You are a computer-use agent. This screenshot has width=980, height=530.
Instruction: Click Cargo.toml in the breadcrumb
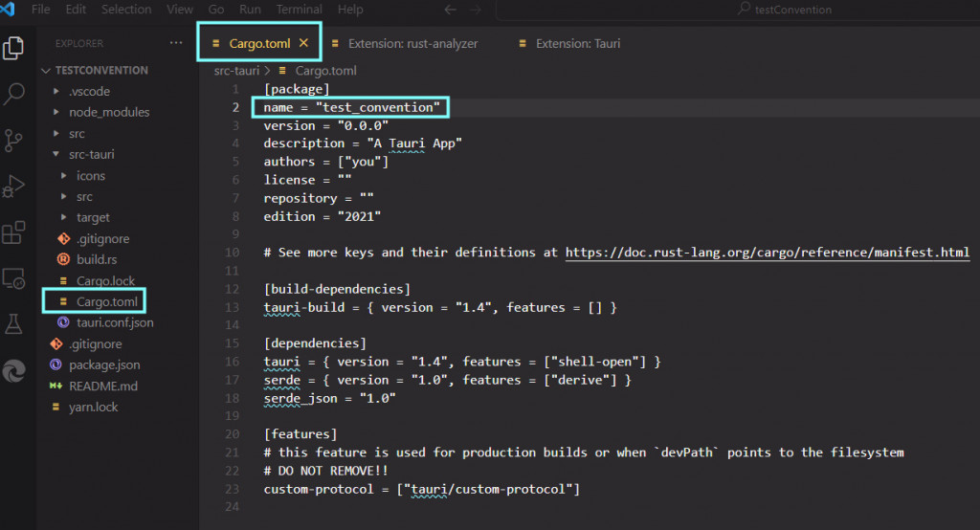pyautogui.click(x=325, y=71)
